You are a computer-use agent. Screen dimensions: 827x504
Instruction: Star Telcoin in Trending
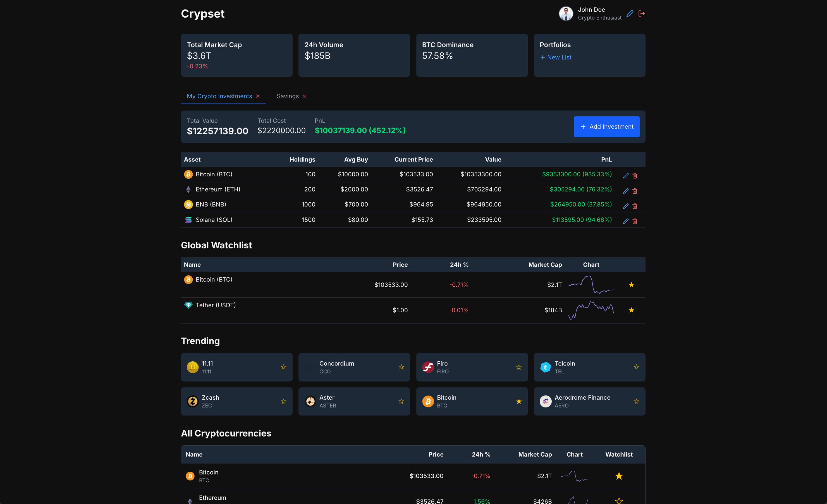(636, 367)
